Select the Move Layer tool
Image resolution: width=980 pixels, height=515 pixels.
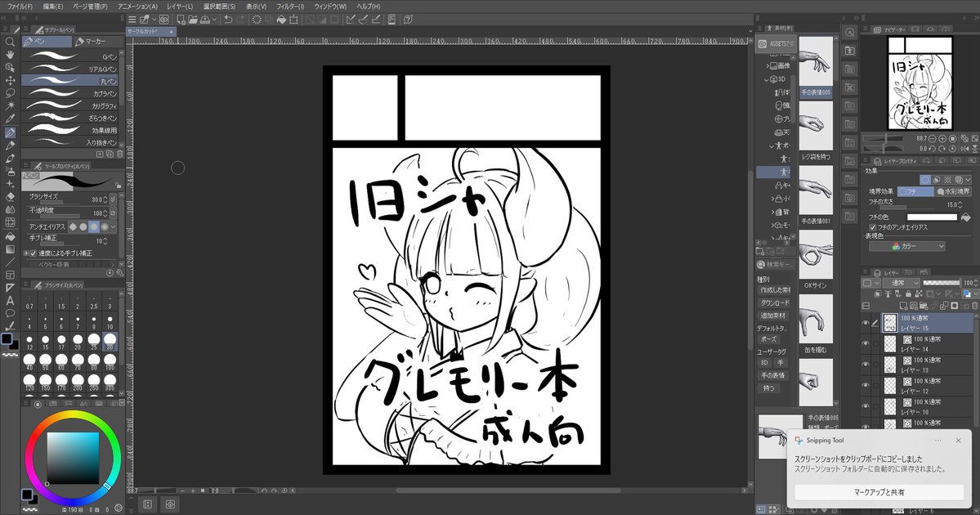point(10,80)
